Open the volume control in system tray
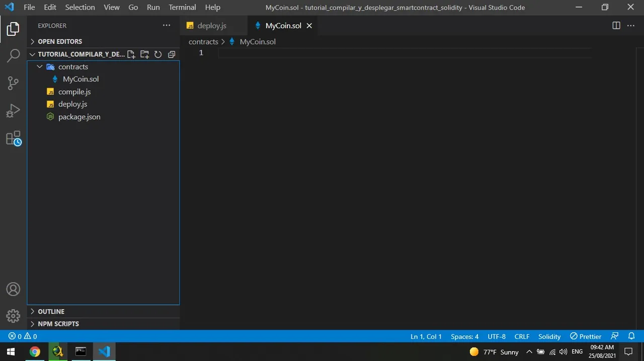 click(x=563, y=351)
